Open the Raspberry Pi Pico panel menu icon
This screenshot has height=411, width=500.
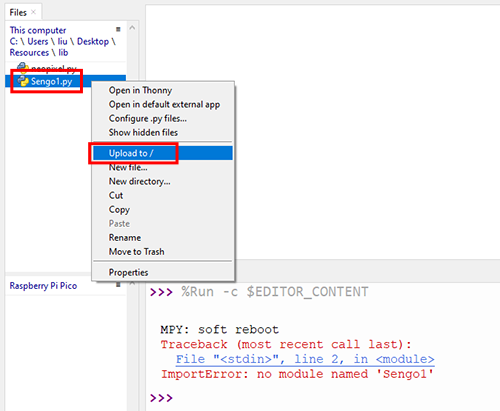118,284
